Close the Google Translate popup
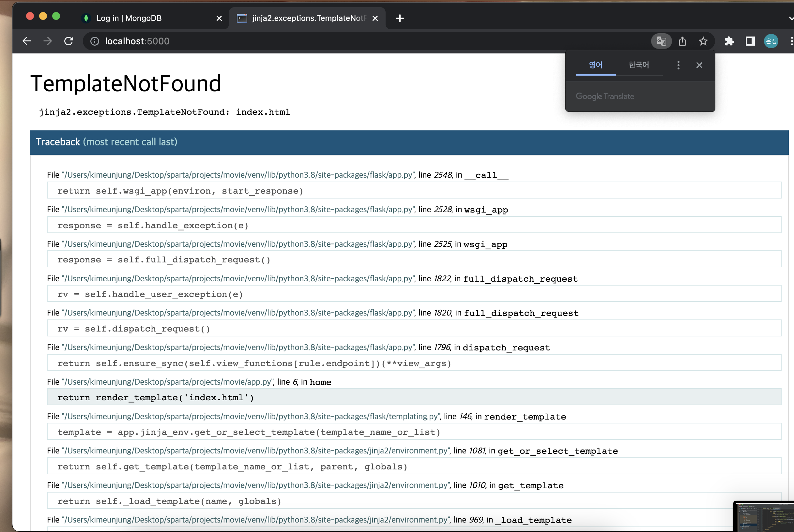The image size is (794, 532). [699, 65]
